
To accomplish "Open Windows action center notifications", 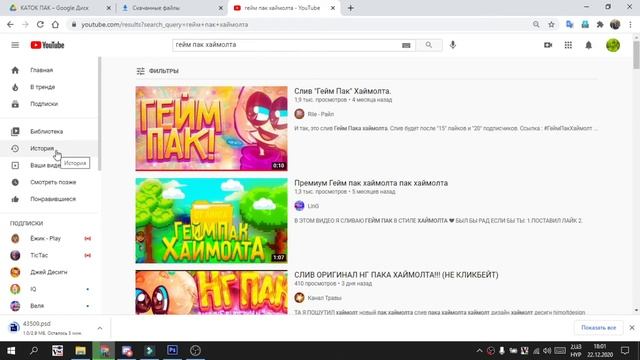I will (625, 351).
